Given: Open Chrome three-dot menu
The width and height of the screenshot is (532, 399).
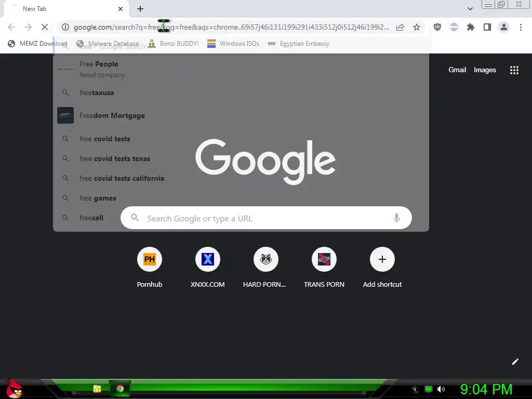Looking at the screenshot, I should coord(521,27).
